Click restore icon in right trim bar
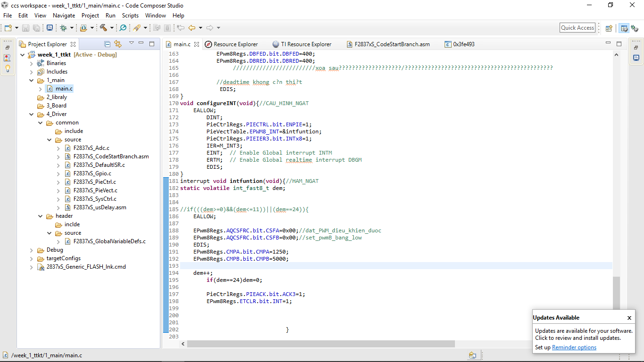 636,48
